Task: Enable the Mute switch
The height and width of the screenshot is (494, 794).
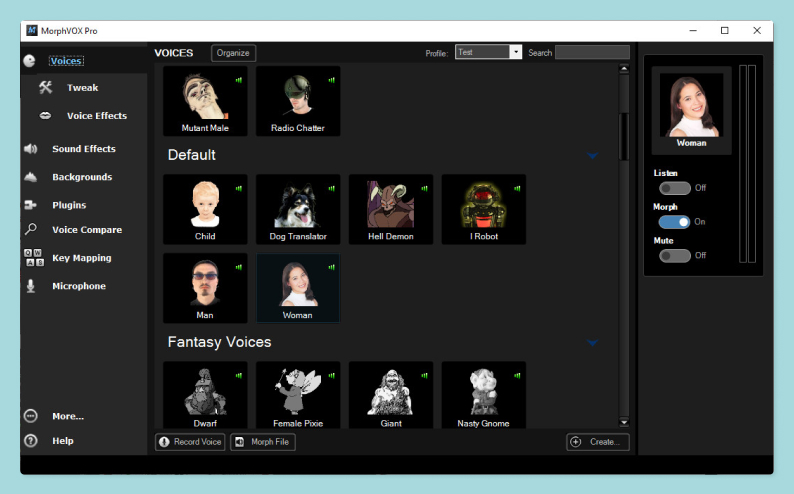Action: (x=674, y=256)
